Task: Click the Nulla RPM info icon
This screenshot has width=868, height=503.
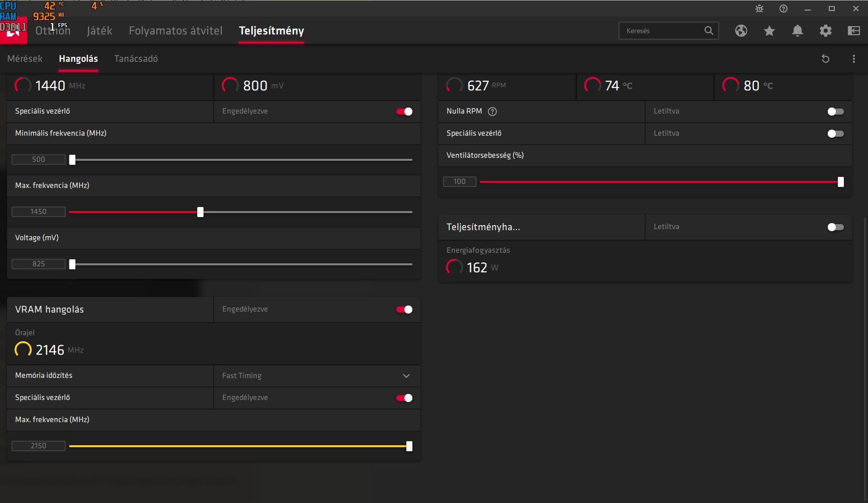Action: point(492,112)
